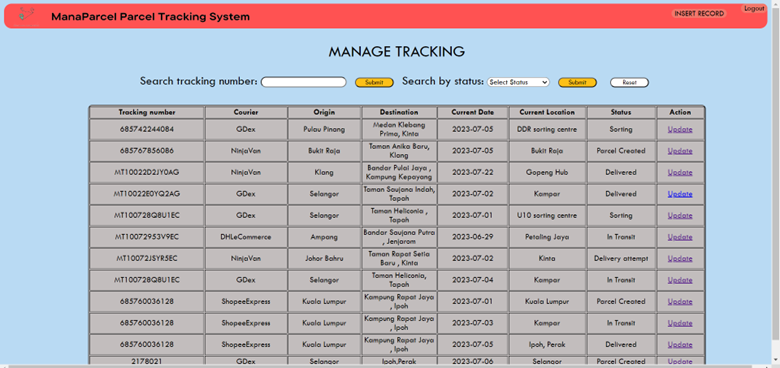
Task: Click the Status column header
Action: pyautogui.click(x=621, y=112)
